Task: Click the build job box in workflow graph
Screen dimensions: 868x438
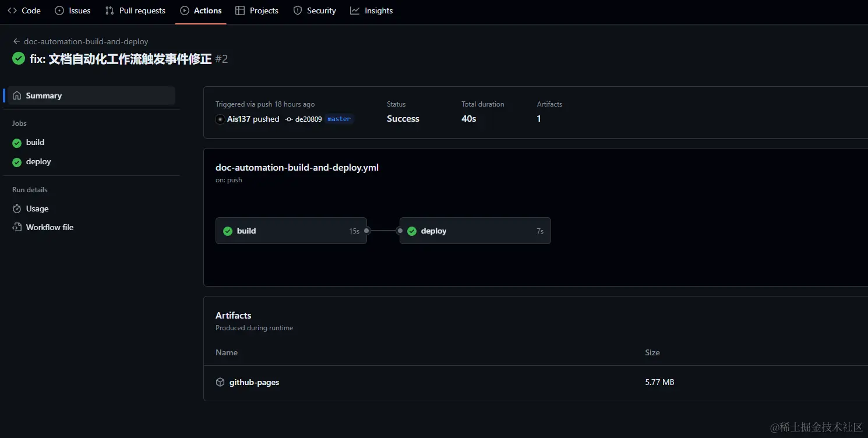Action: point(291,231)
